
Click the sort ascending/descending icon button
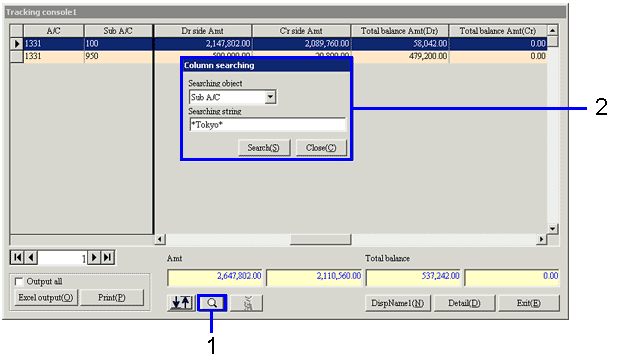point(181,303)
